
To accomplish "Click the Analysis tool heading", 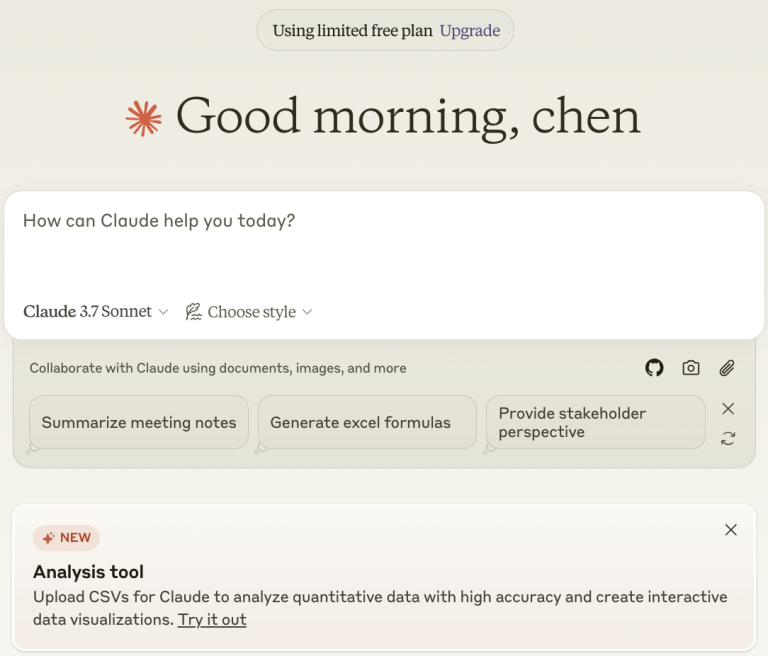I will [x=88, y=572].
